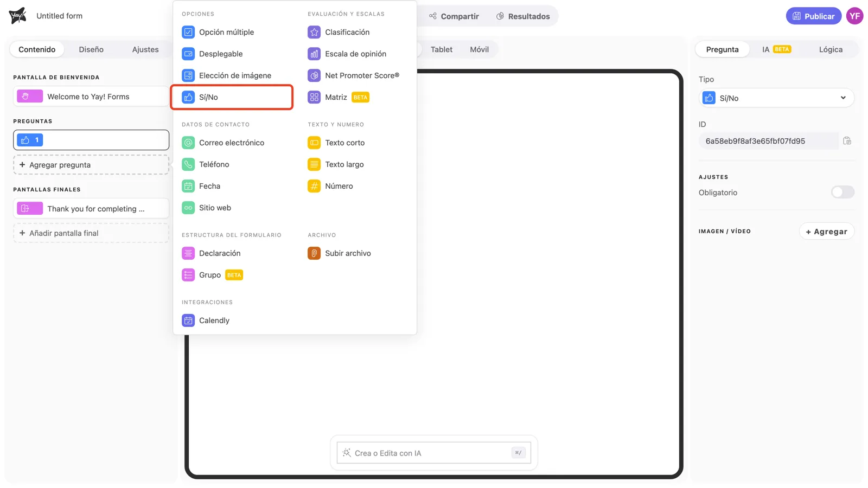Select the Teléfono icon
Viewport: 868px width, 488px height.
(x=188, y=164)
